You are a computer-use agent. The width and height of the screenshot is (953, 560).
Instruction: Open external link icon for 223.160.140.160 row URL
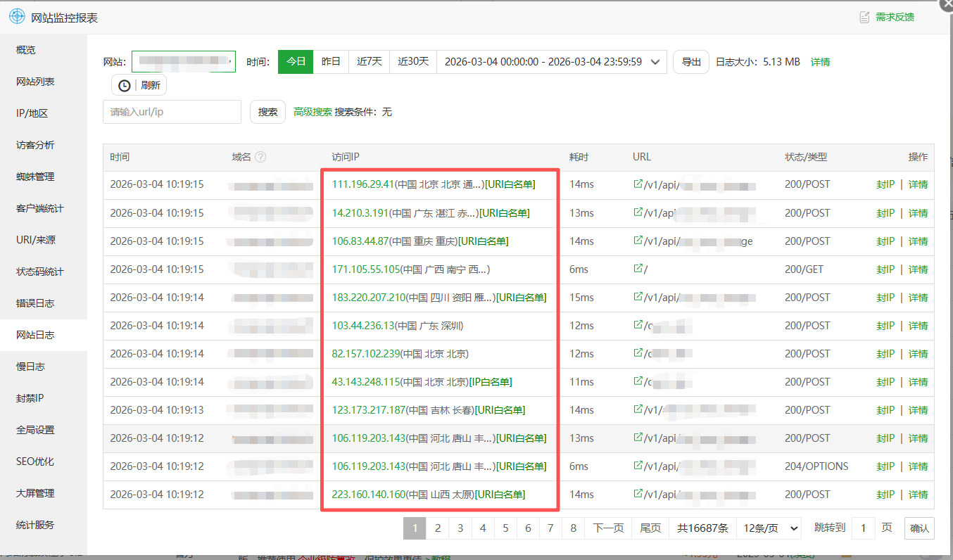click(x=638, y=494)
